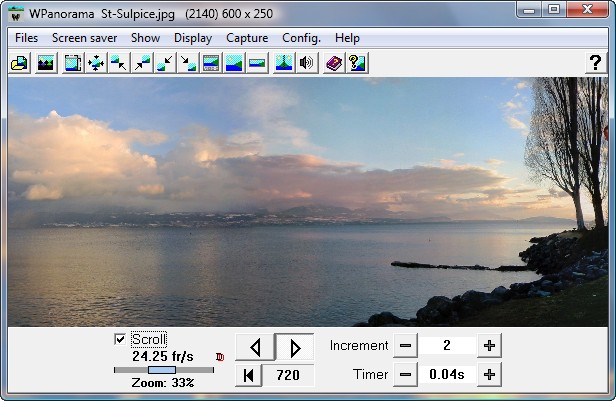This screenshot has width=616, height=401.
Task: Uncheck the Scroll checkbox
Action: point(120,339)
